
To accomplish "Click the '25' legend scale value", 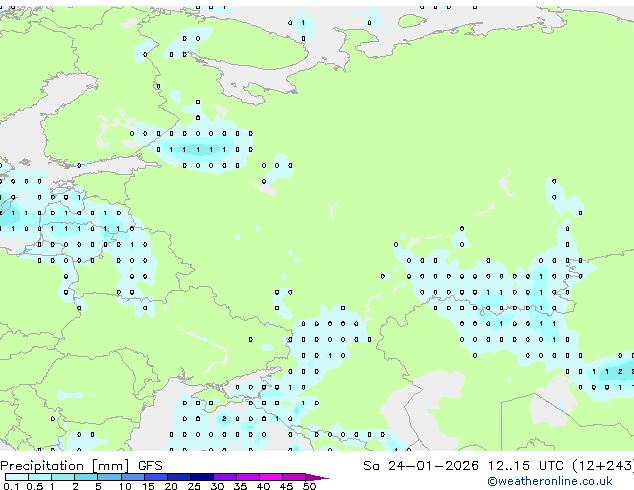I will coord(194,486).
